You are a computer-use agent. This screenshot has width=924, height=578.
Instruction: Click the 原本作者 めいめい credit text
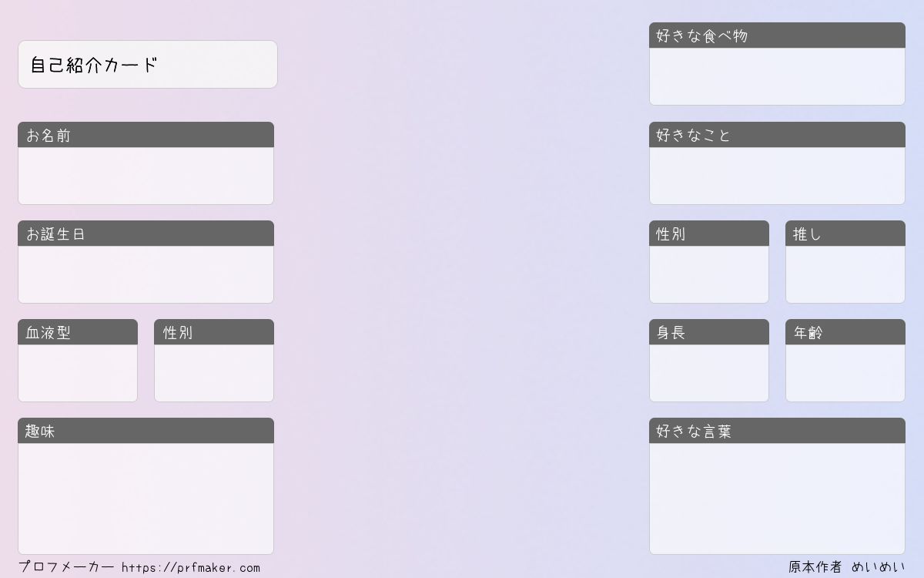coord(847,567)
